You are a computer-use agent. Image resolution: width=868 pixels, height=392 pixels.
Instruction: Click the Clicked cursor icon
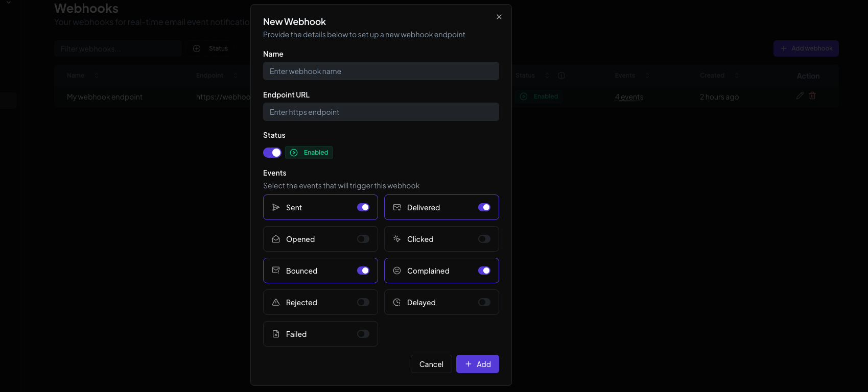(x=397, y=239)
